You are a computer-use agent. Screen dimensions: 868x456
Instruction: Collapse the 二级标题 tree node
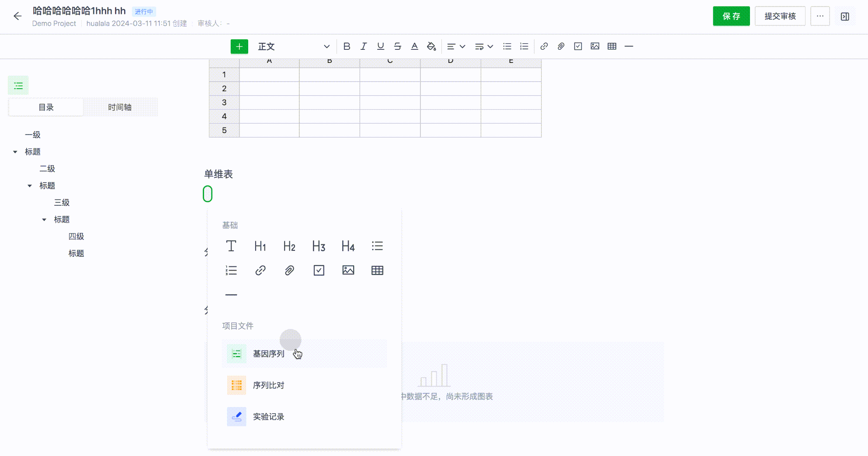[x=30, y=186]
